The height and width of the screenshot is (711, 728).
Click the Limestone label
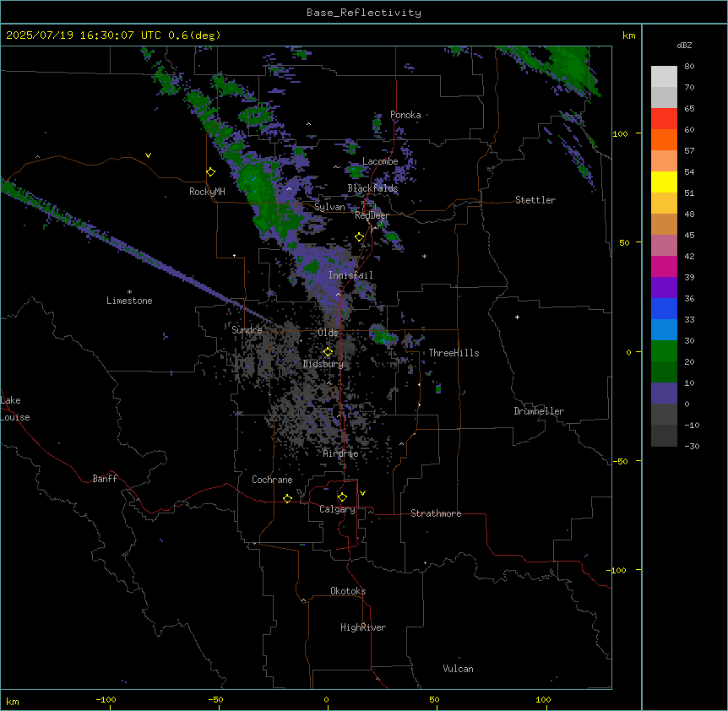tap(129, 301)
